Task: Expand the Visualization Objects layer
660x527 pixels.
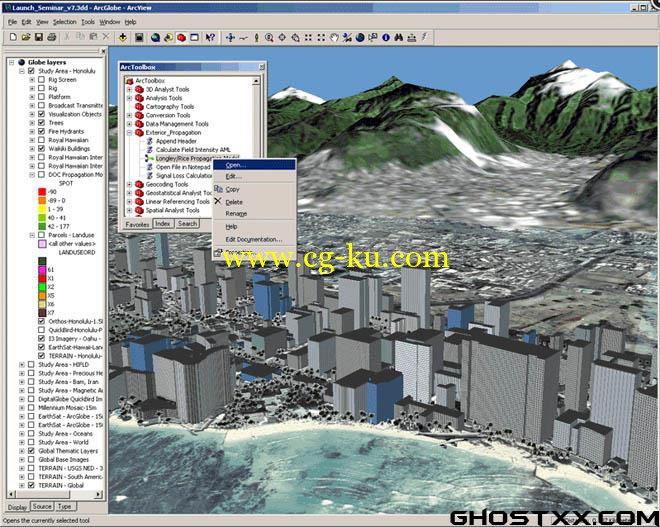Action: (x=32, y=114)
